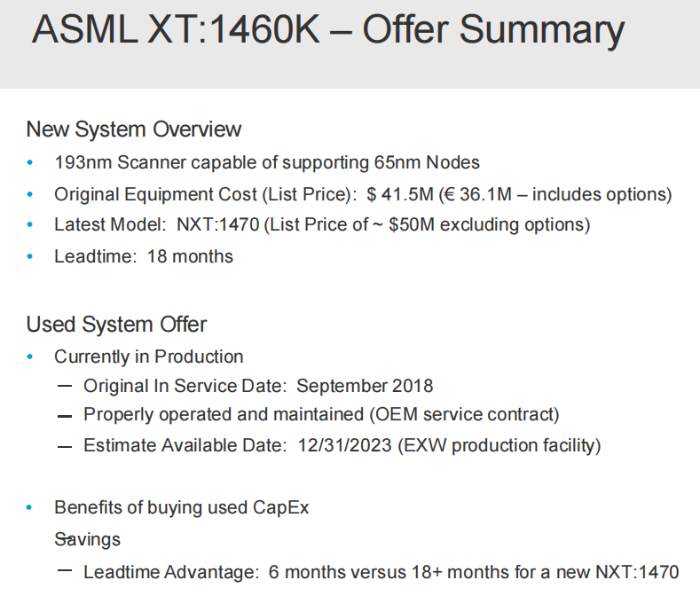Click the Leadtime: 18 months line
Screen dimensions: 700x596
[x=143, y=256]
